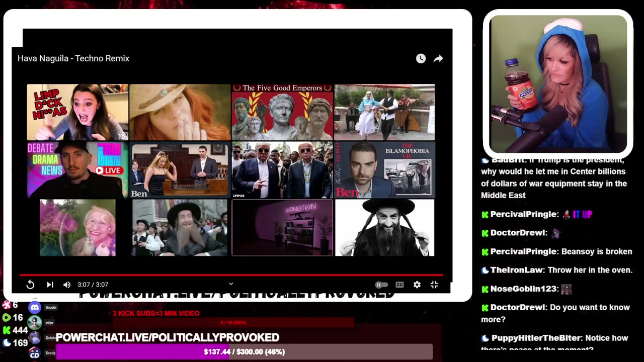Image resolution: width=644 pixels, height=362 pixels.
Task: Click the moon badge beside PuppyHitlerTheBiter
Action: pyautogui.click(x=485, y=338)
